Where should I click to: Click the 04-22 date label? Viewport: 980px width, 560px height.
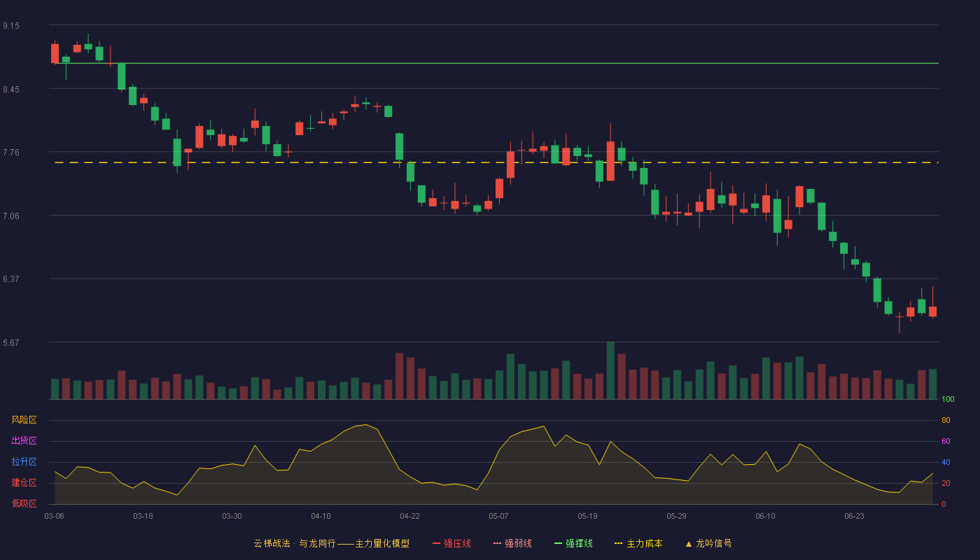point(409,516)
